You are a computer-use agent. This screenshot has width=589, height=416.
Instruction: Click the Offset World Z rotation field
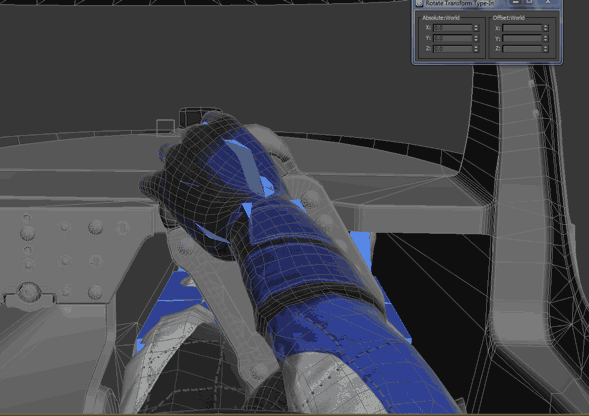tap(522, 49)
